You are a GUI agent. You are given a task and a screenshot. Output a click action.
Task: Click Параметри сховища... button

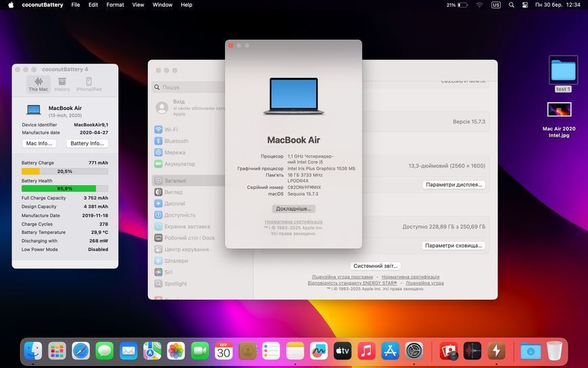(x=454, y=246)
